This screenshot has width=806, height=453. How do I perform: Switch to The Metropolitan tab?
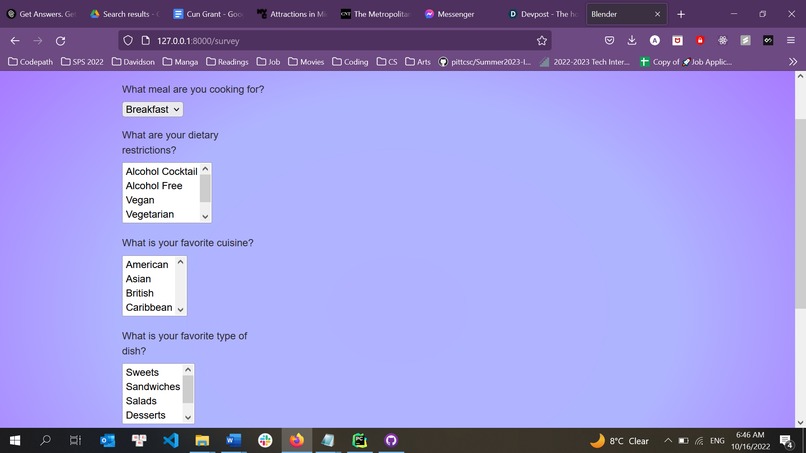375,14
